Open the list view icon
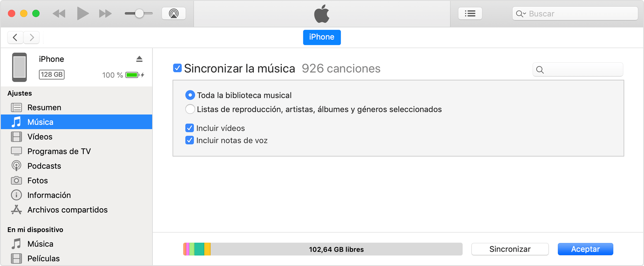The image size is (644, 266). point(470,14)
